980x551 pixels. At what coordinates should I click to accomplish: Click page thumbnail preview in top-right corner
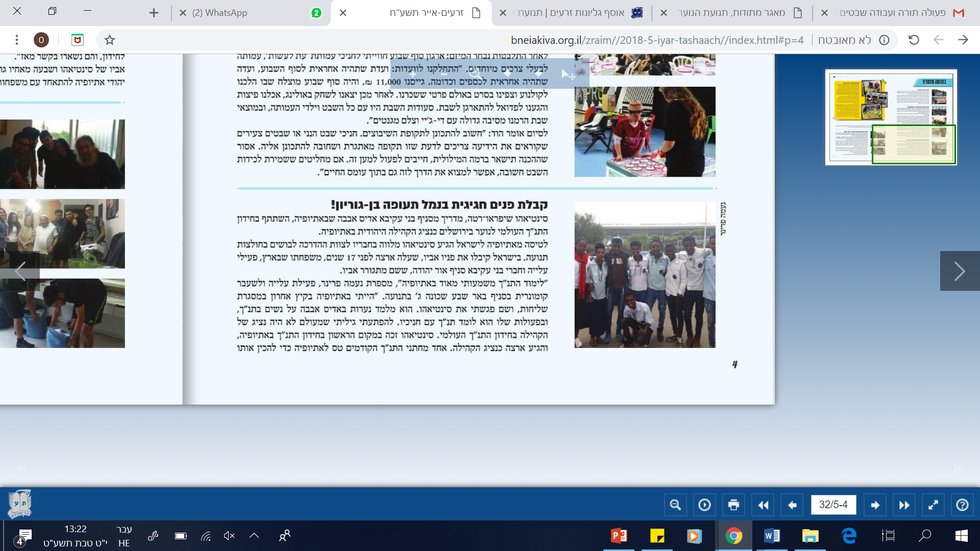(x=891, y=117)
